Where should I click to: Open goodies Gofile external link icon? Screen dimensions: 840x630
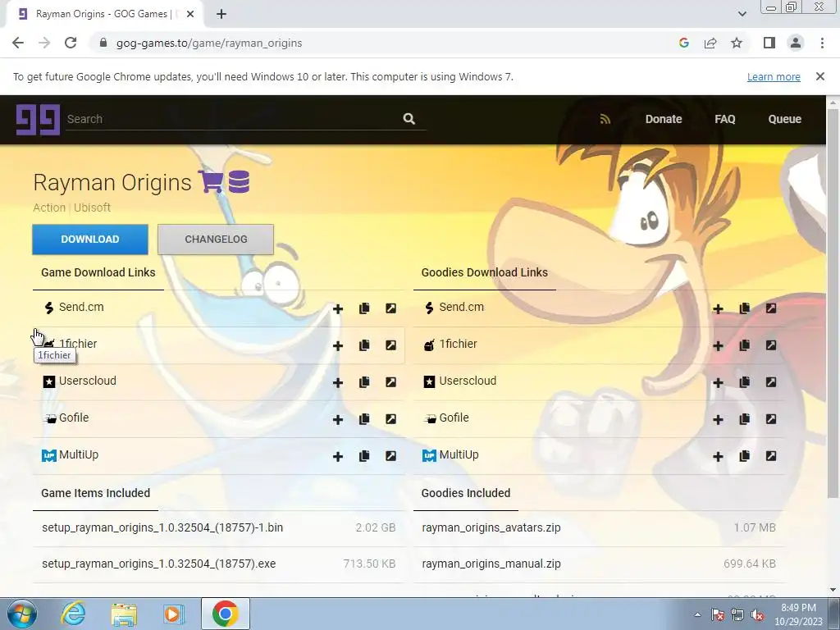(x=771, y=419)
